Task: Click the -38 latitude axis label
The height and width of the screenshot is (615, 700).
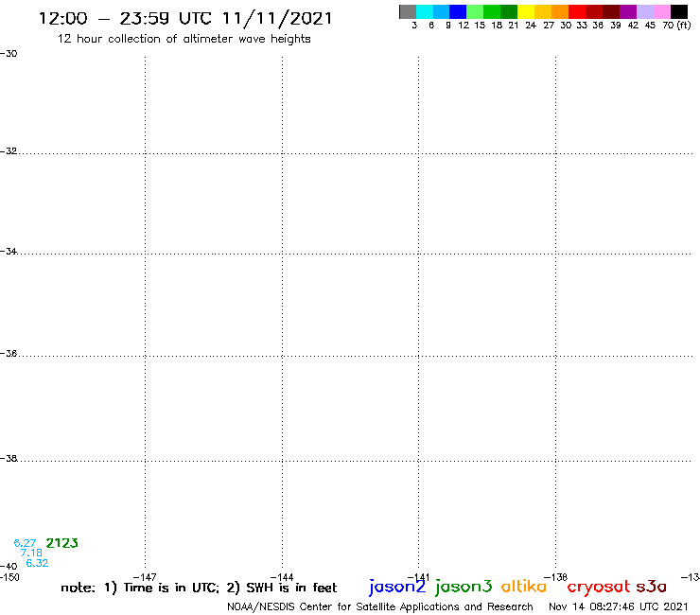Action: [x=9, y=458]
